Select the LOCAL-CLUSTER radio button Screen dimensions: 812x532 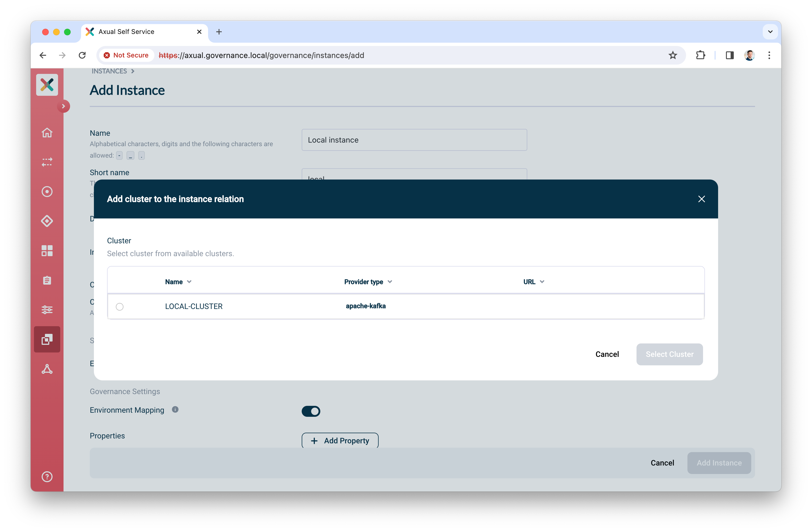119,306
